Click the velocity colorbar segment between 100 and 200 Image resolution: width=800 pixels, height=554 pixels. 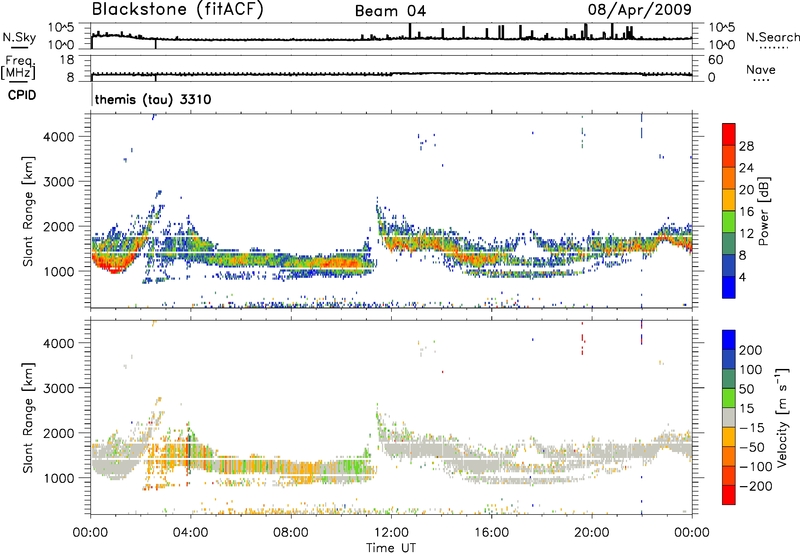(x=729, y=359)
